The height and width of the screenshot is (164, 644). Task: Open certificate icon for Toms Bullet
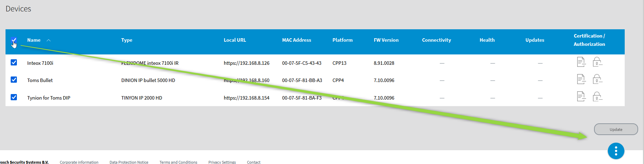(x=581, y=80)
